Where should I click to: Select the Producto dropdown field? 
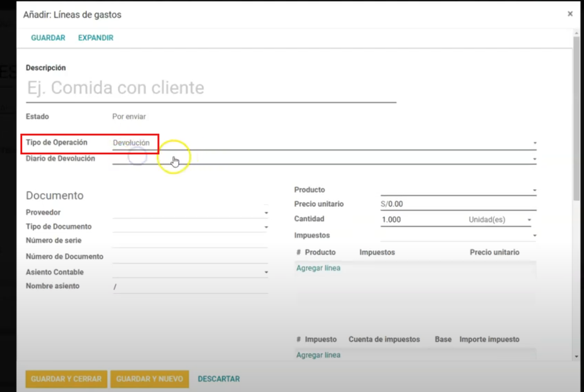coord(458,190)
